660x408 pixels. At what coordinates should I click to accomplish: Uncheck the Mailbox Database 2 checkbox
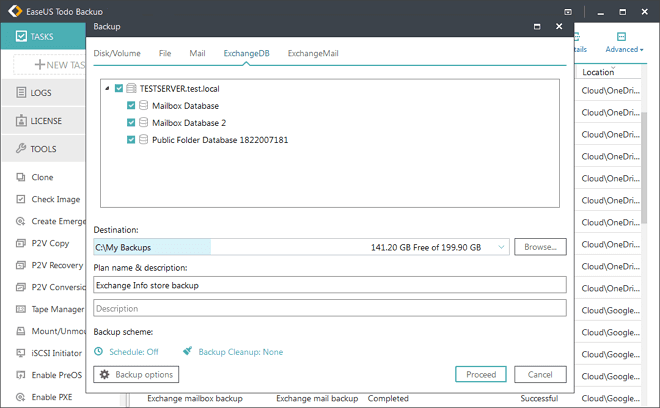coord(131,123)
